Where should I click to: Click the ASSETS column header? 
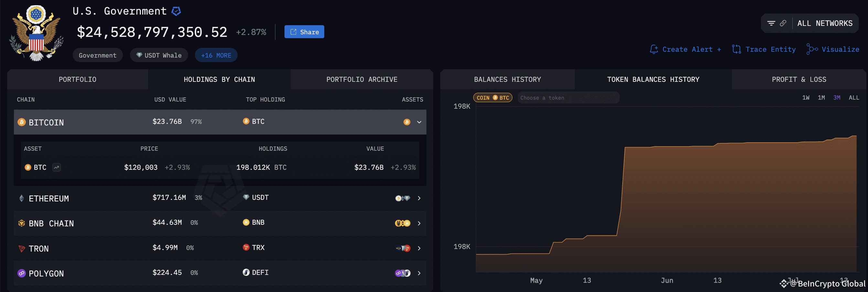(413, 100)
